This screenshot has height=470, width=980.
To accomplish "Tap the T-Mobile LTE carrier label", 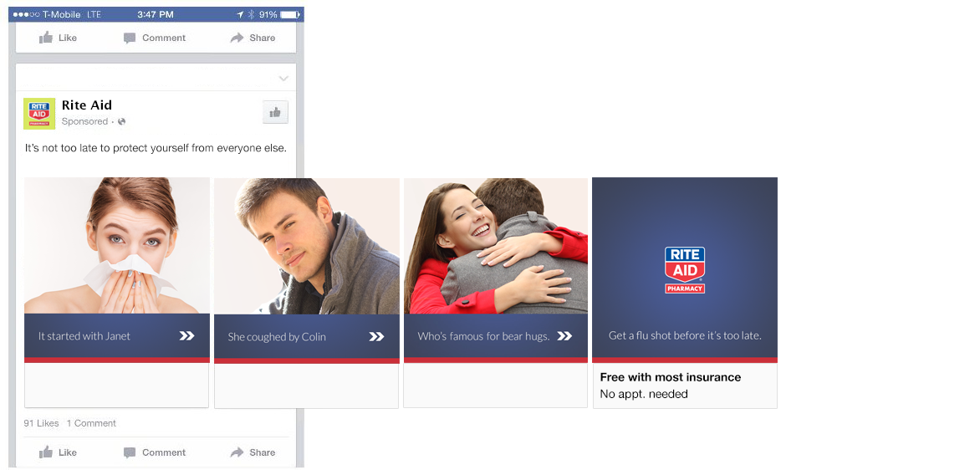I will pyautogui.click(x=72, y=14).
